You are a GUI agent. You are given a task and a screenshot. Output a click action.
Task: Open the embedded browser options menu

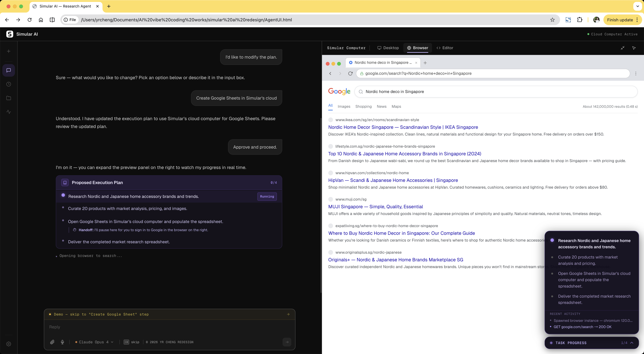[x=636, y=73]
